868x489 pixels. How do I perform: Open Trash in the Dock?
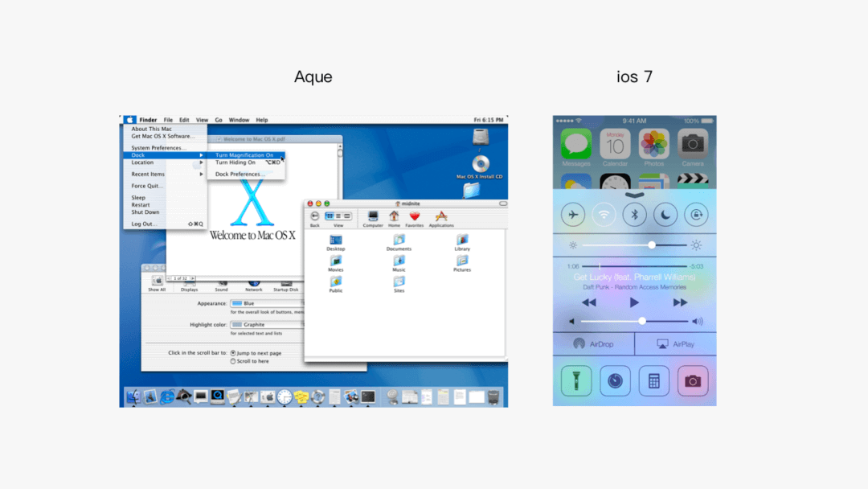pos(493,397)
